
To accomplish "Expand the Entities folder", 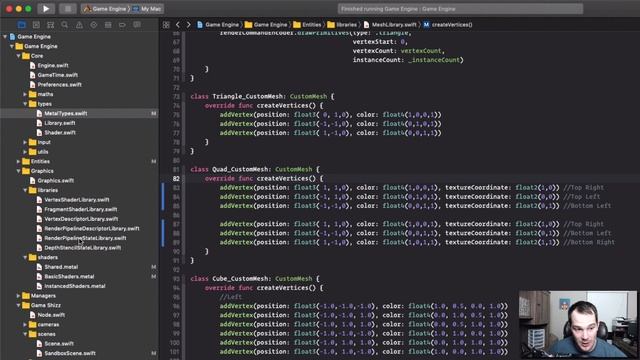I will tap(18, 161).
